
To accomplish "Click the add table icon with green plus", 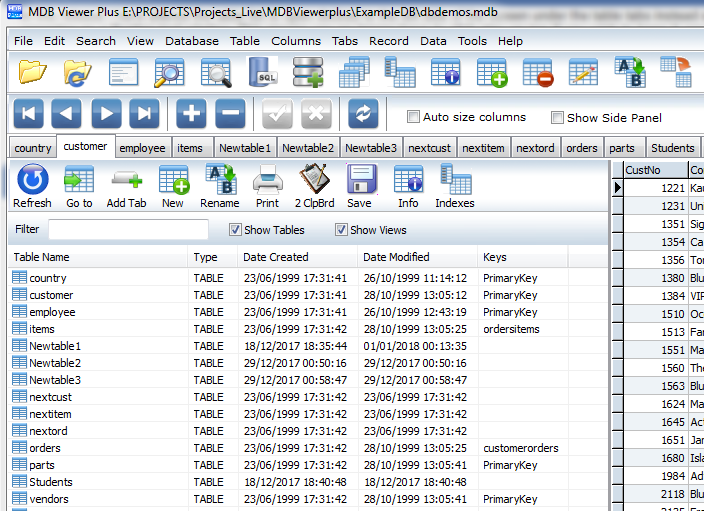I will pos(492,72).
